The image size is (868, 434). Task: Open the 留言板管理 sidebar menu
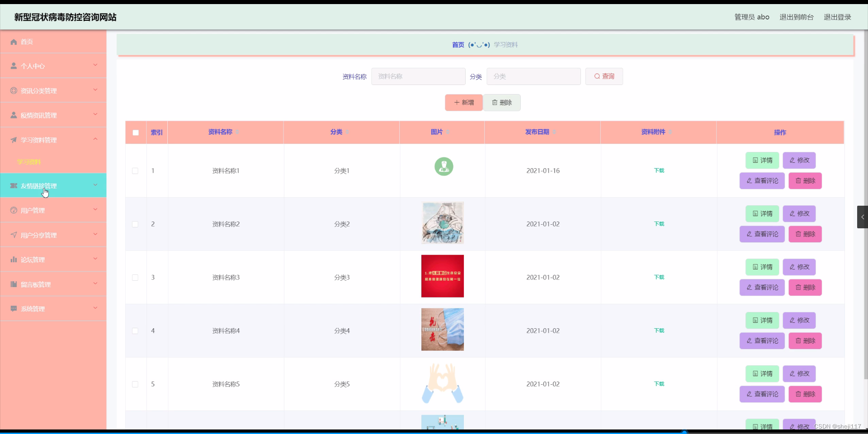coord(53,284)
